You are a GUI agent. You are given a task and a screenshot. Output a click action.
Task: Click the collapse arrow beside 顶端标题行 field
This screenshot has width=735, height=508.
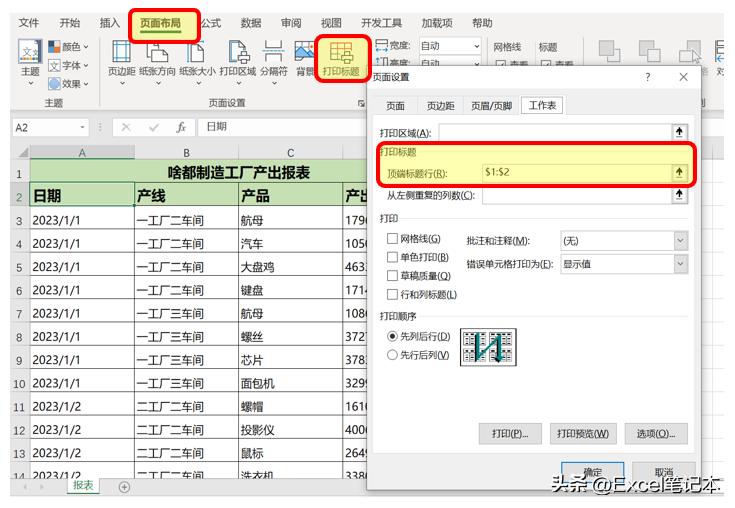(x=679, y=172)
